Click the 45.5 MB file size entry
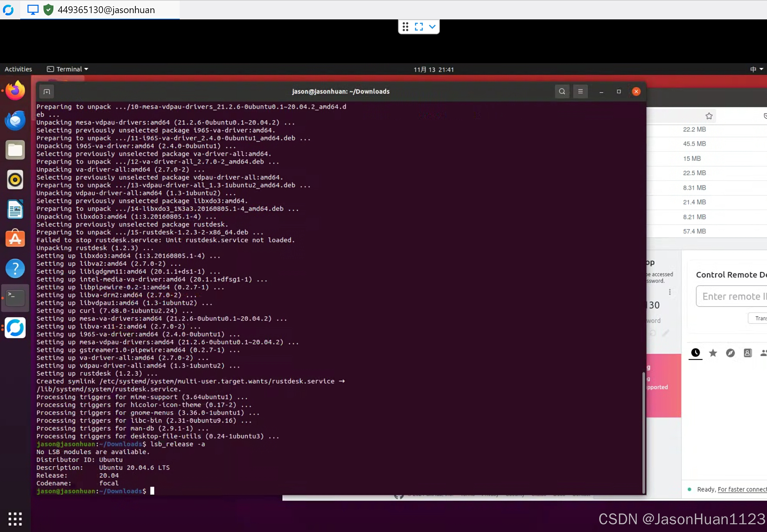The height and width of the screenshot is (532, 767). click(x=694, y=144)
